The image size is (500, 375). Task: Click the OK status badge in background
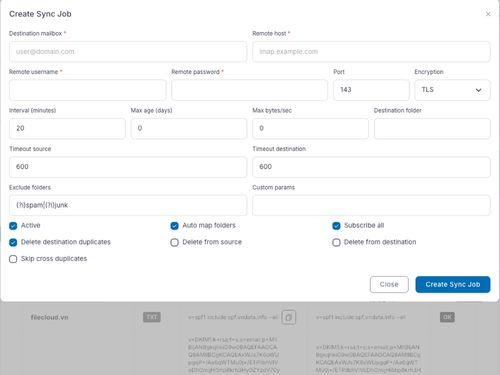pos(447,317)
